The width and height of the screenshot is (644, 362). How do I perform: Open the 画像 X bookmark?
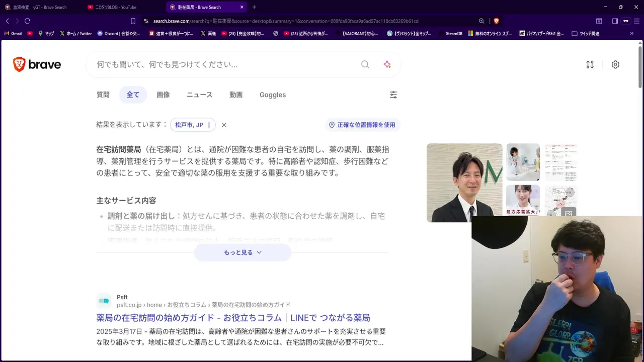208,34
